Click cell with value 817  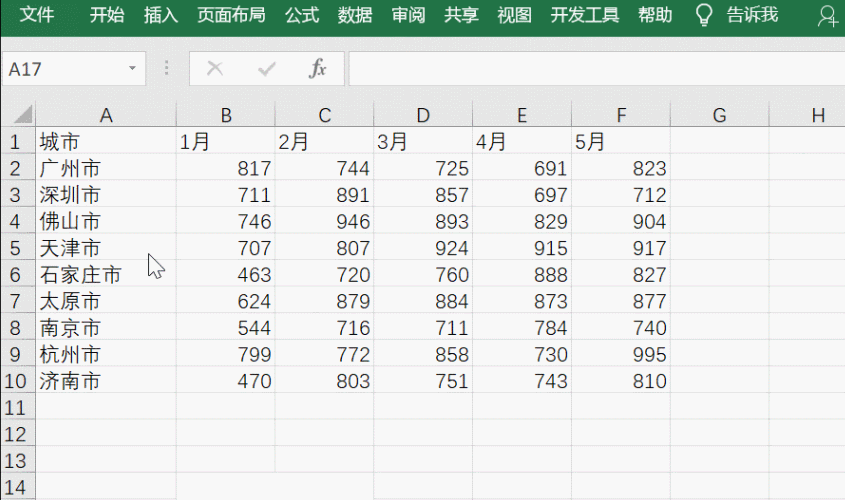[226, 168]
